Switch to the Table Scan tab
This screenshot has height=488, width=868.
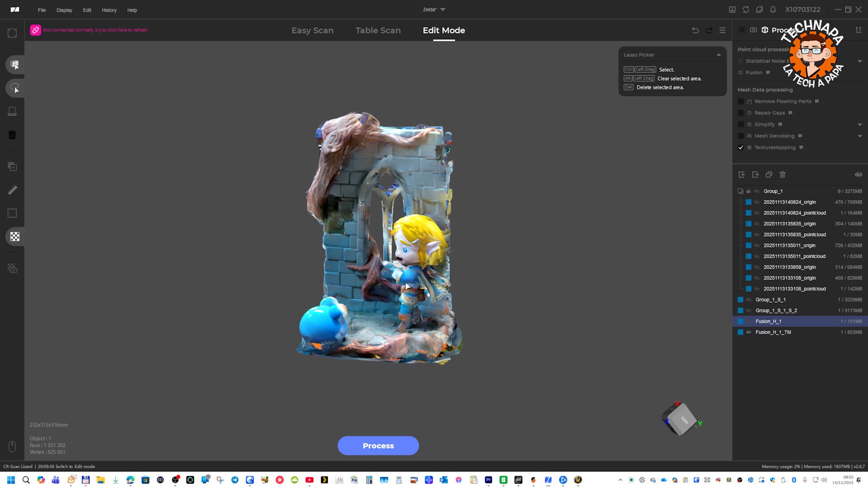(x=378, y=30)
